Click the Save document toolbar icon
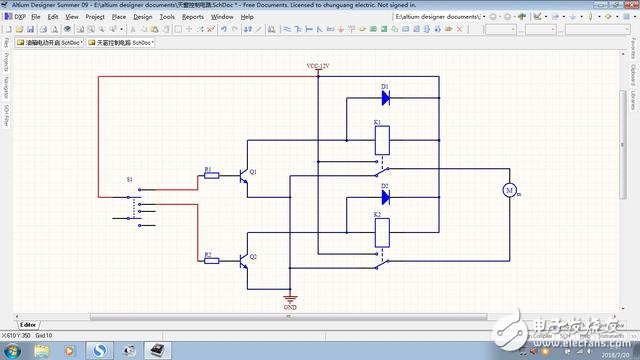The height and width of the screenshot is (360, 640). 30,29
